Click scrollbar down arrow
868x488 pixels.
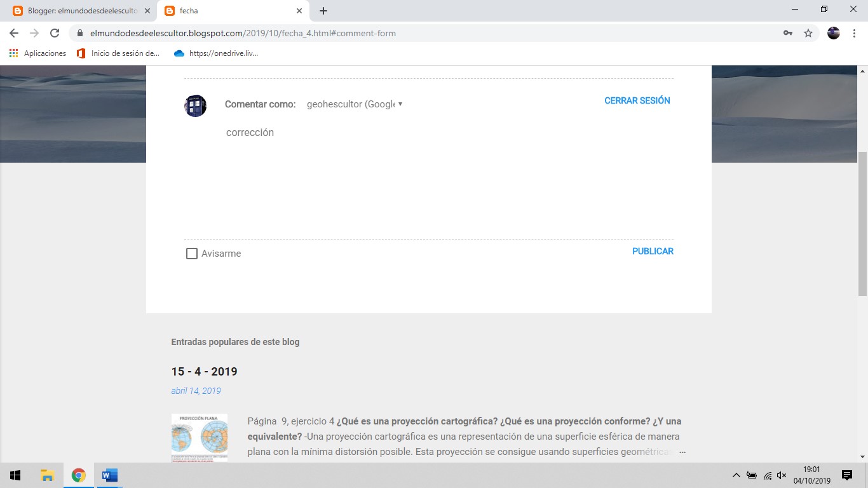pyautogui.click(x=862, y=457)
